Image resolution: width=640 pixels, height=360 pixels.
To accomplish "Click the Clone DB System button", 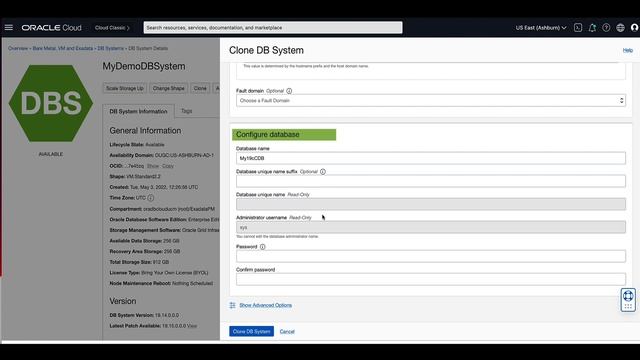I will pyautogui.click(x=251, y=331).
